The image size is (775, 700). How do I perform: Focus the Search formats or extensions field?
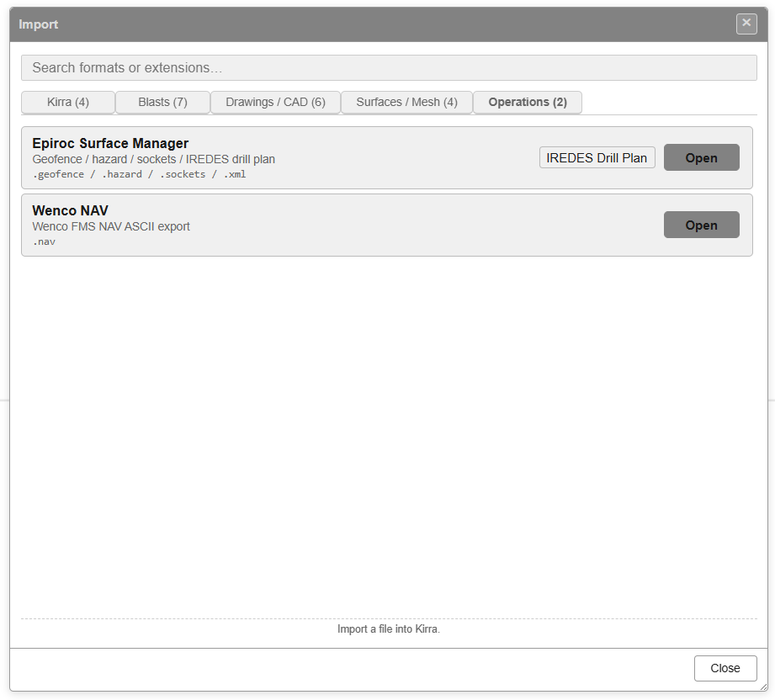tap(389, 67)
